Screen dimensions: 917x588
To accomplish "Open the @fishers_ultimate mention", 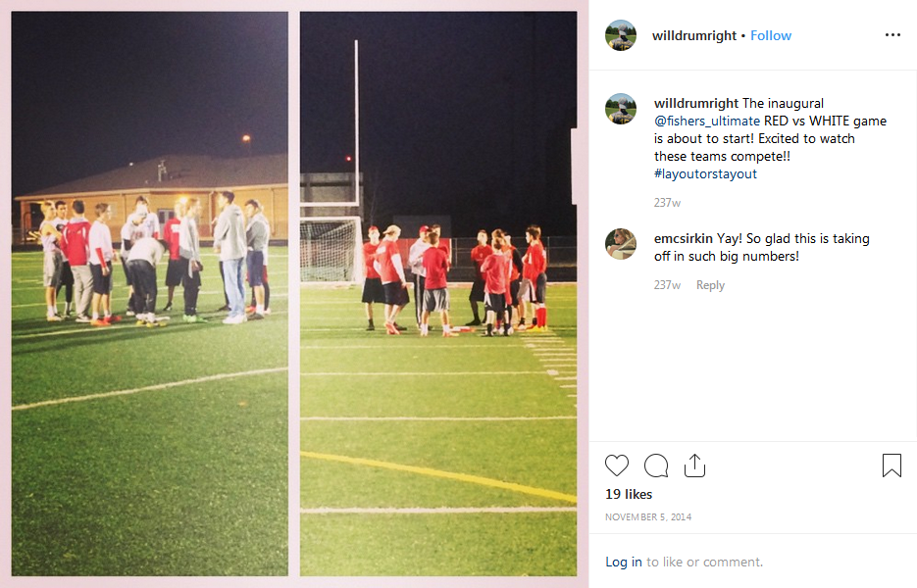I will [x=707, y=121].
